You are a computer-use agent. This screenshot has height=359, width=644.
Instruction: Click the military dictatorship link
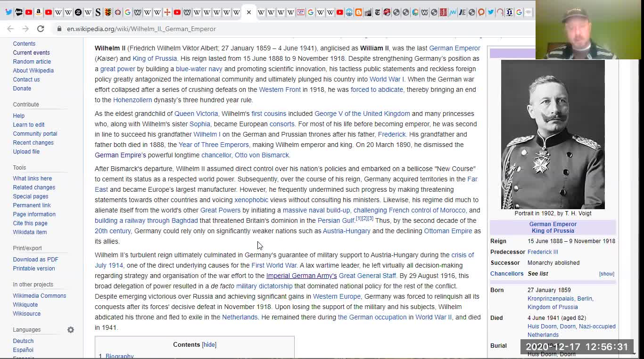pos(264,286)
